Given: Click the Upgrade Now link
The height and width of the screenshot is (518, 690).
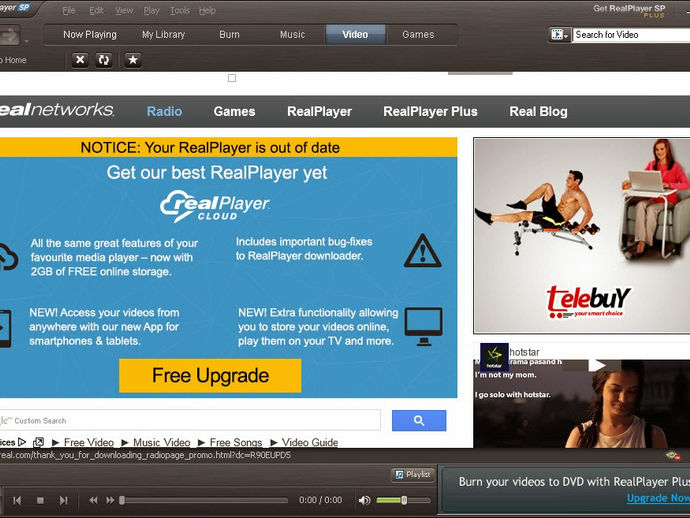Looking at the screenshot, I should (x=658, y=498).
